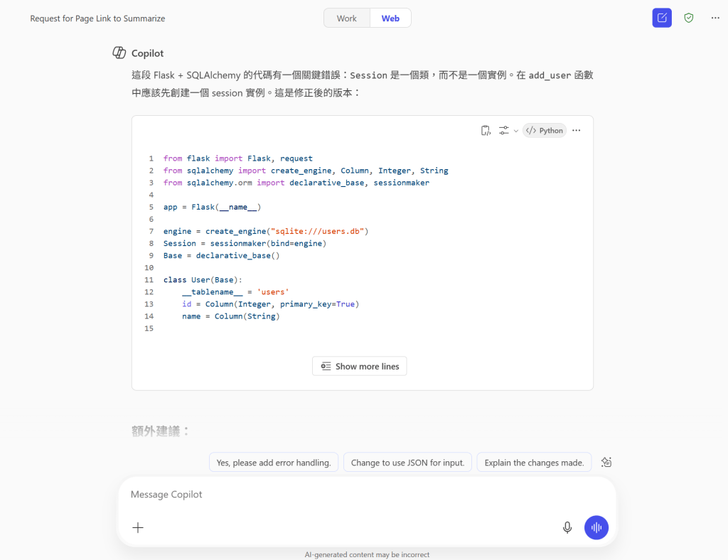Choose 'Yes, please add error handling.' suggestion
The width and height of the screenshot is (728, 560).
274,463
